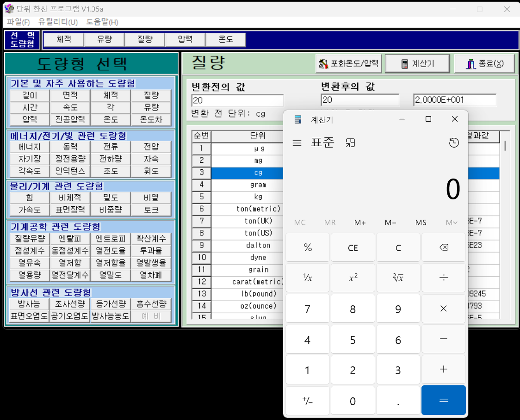The image size is (520, 420).
Task: Switch to the 온도 tab
Action: pos(225,40)
